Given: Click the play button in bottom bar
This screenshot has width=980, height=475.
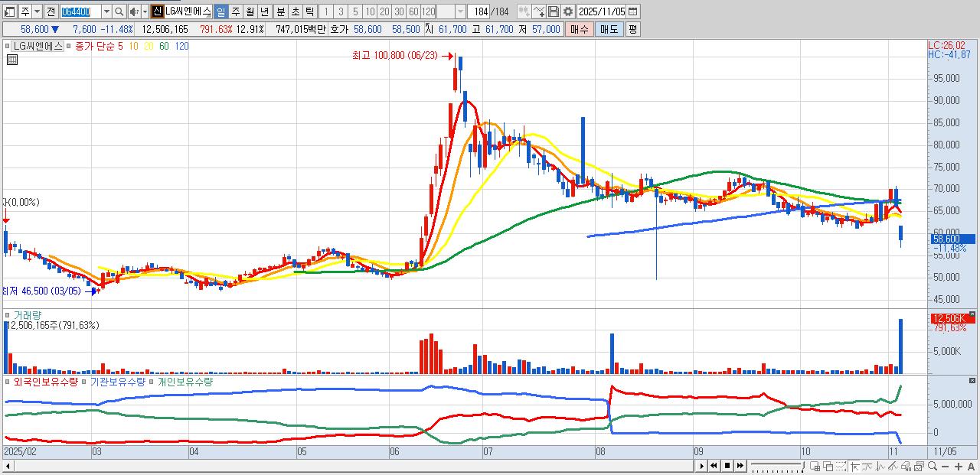Looking at the screenshot, I should (x=702, y=466).
